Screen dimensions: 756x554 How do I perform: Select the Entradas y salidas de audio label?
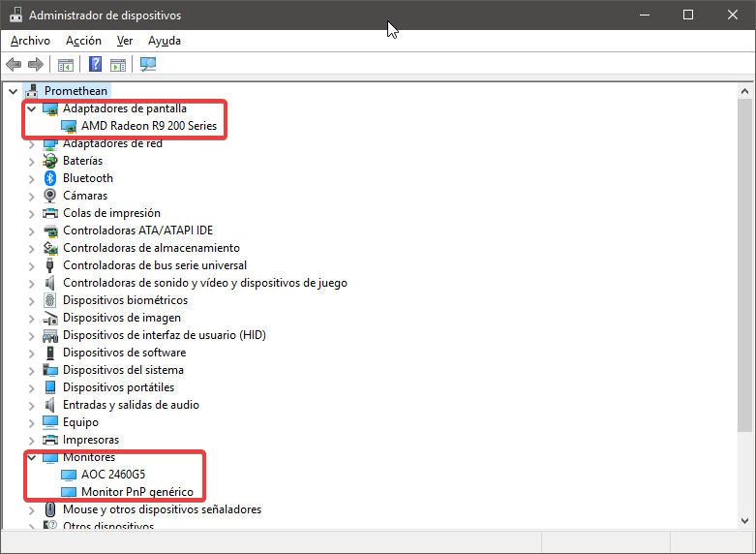point(131,405)
